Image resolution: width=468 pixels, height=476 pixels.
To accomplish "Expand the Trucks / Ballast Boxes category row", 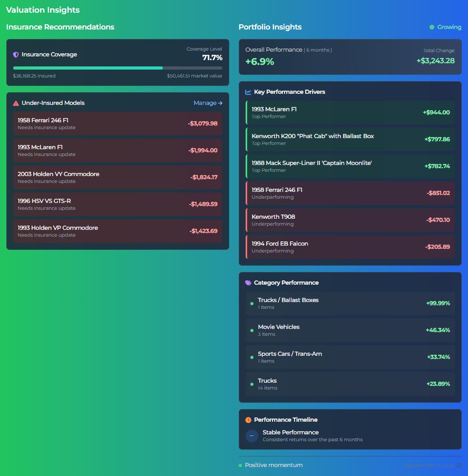I will click(350, 303).
